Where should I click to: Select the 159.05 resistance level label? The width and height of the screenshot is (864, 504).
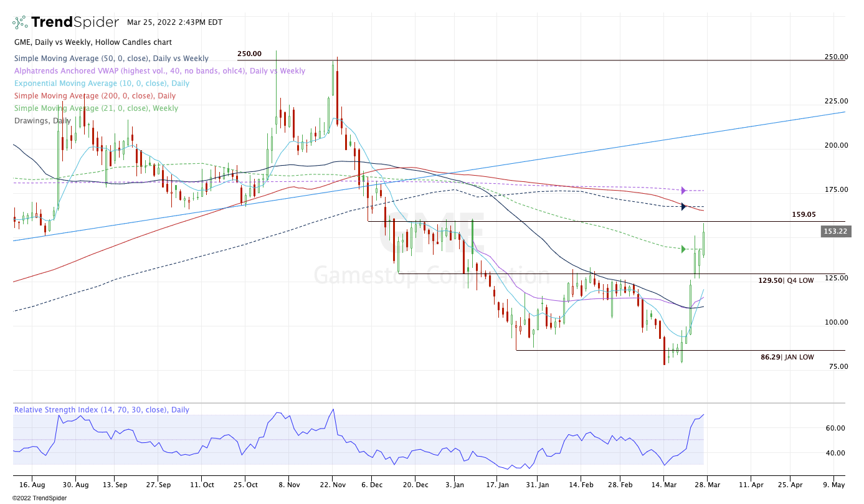coord(804,214)
